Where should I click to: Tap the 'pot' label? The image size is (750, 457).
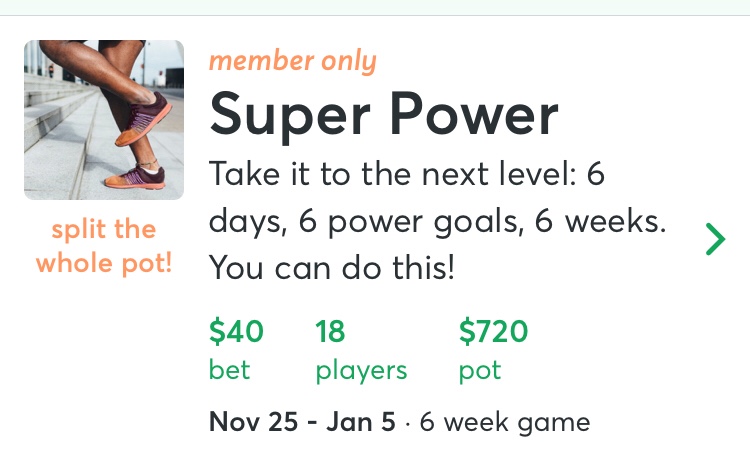coord(480,371)
